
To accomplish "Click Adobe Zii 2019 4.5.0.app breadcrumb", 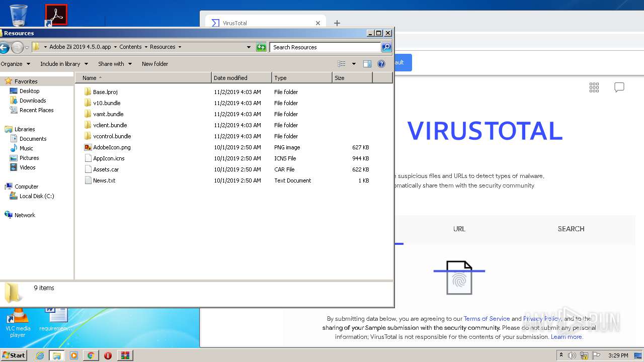I will (x=80, y=47).
